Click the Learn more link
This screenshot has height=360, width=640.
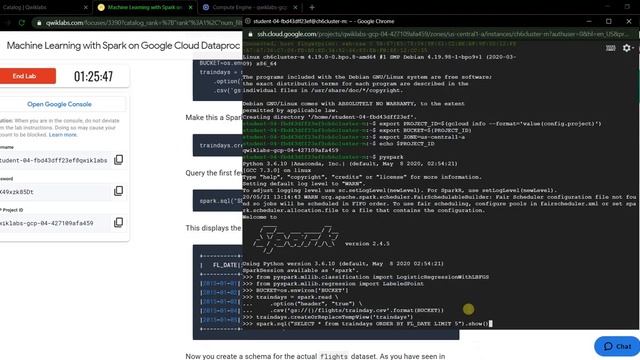point(62,135)
